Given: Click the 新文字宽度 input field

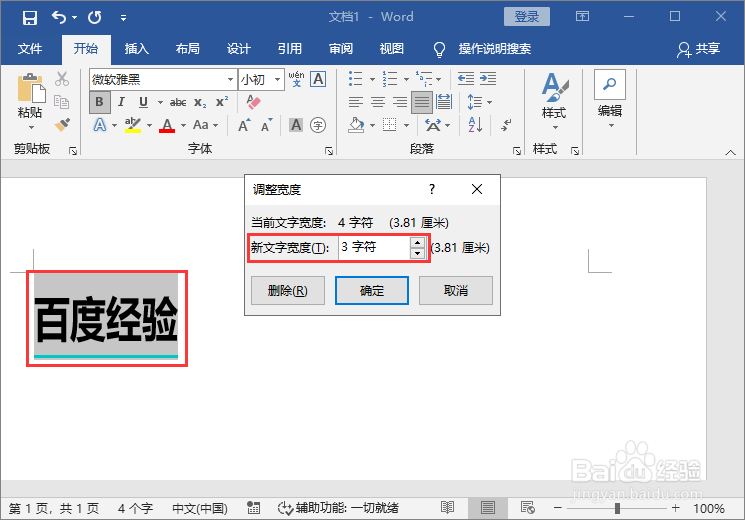Looking at the screenshot, I should point(374,247).
